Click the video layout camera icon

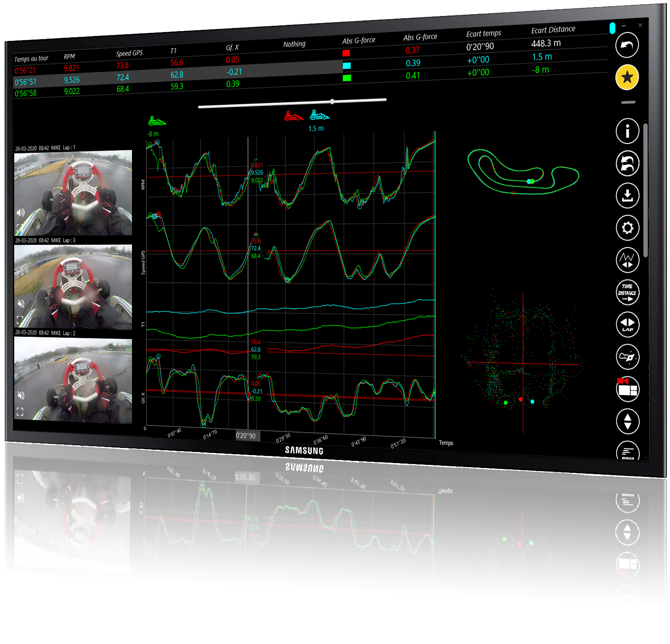coord(627,389)
